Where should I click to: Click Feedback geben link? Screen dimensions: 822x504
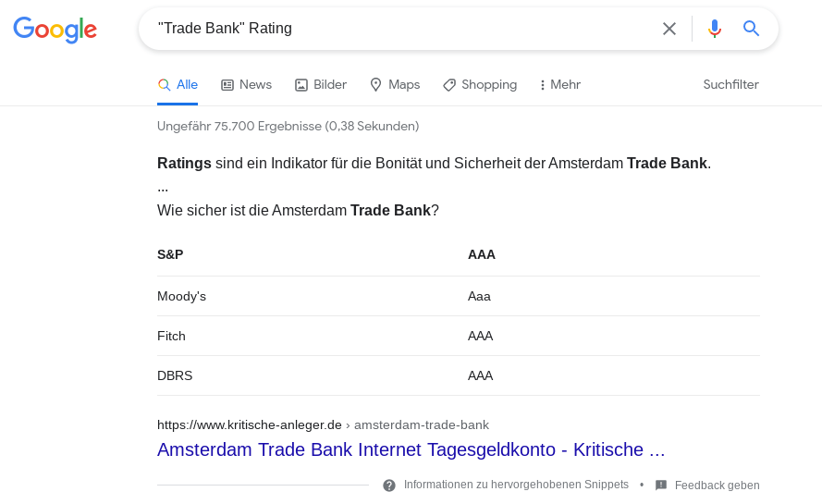tap(717, 485)
